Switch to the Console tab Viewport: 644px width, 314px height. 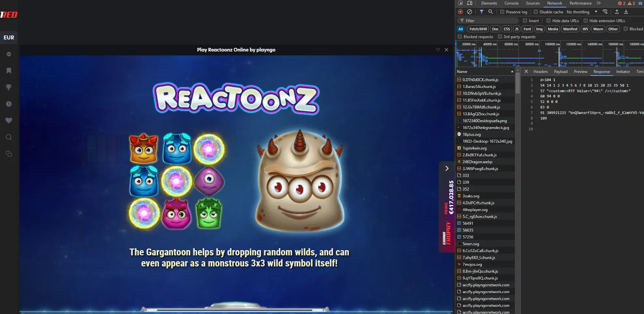511,3
